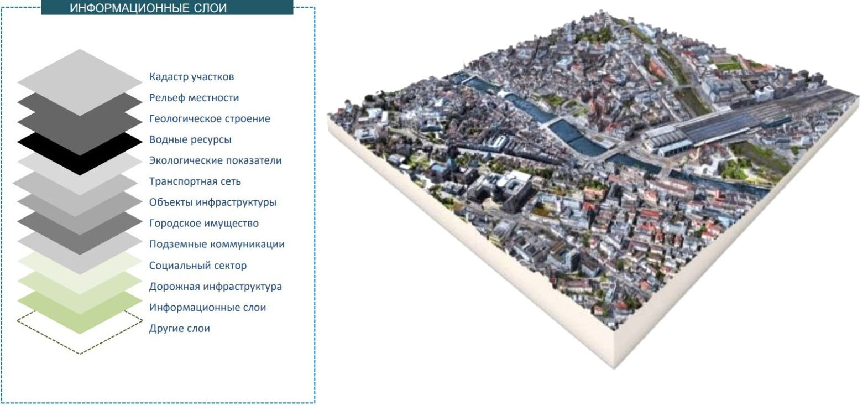
Task: Select the 'Объекты инфраструктуры' label
Action: [x=212, y=202]
